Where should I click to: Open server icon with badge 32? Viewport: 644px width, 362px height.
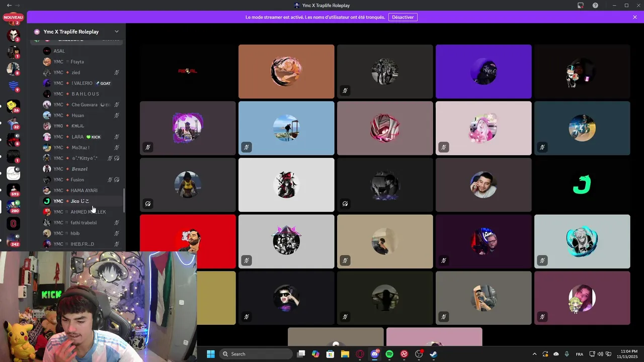(13, 123)
